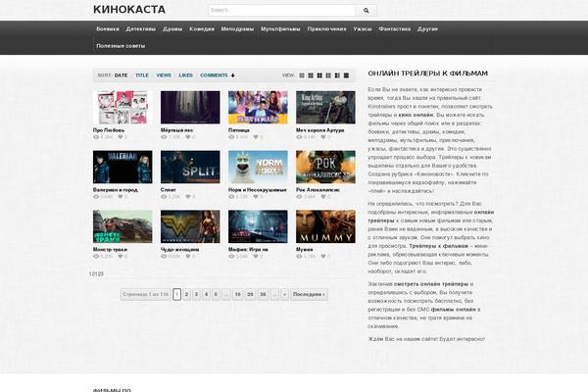This screenshot has height=392, width=588.
Task: Jump to Последняя » last page
Action: (309, 294)
